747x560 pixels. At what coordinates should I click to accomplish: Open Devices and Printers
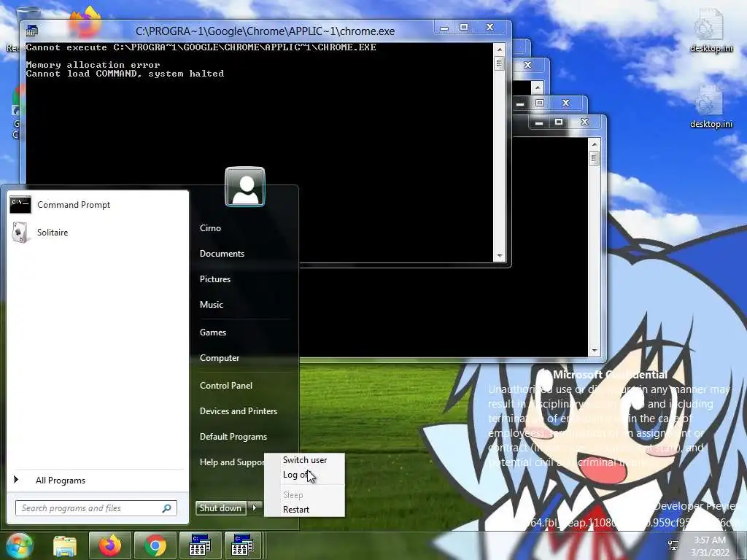coord(239,411)
